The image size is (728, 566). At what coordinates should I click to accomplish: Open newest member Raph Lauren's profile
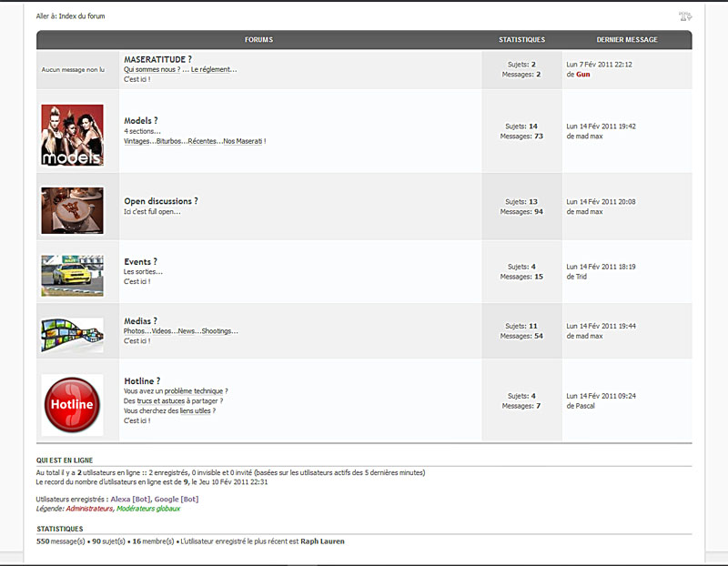(x=322, y=541)
